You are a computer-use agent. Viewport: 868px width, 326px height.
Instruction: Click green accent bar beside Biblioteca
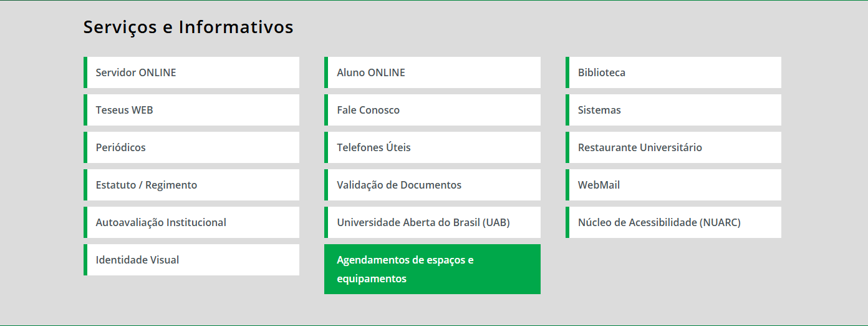[567, 72]
